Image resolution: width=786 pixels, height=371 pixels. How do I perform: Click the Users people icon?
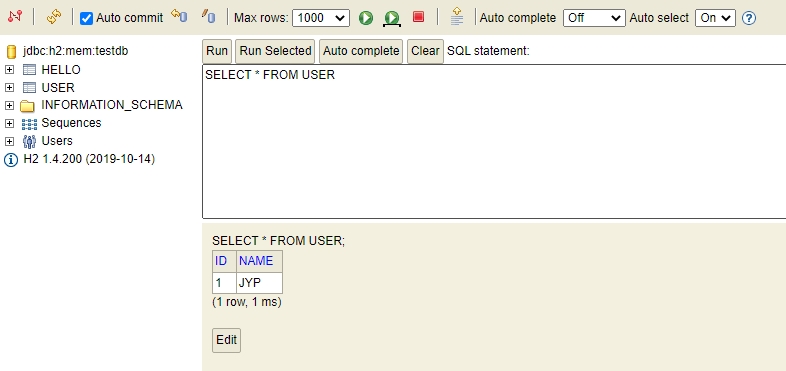pos(30,141)
